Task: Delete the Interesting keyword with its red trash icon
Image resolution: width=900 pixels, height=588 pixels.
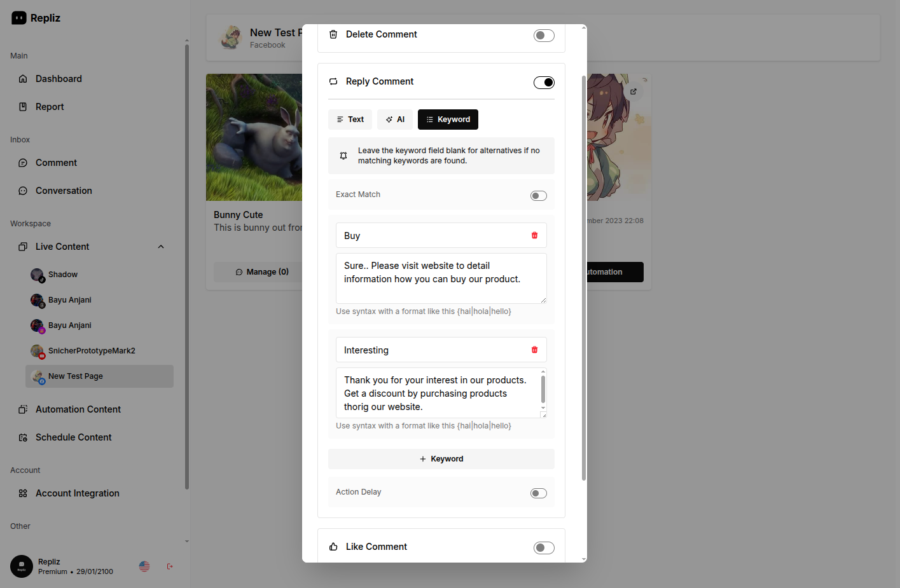Action: (x=534, y=350)
